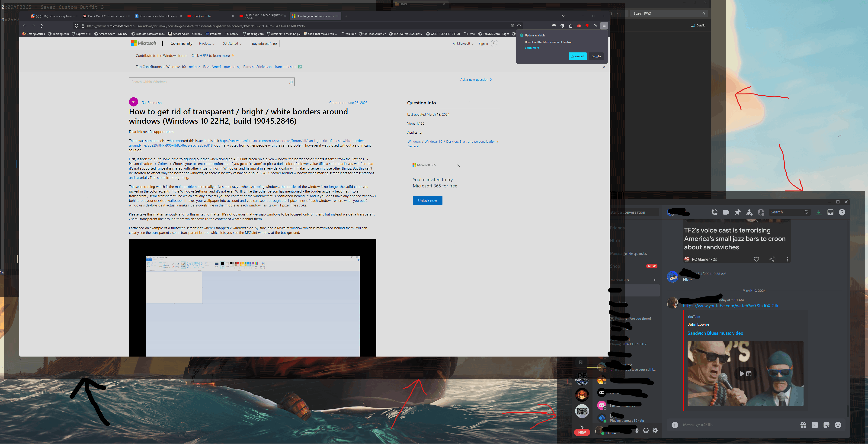Open the Discord GIF picker

[x=815, y=425]
